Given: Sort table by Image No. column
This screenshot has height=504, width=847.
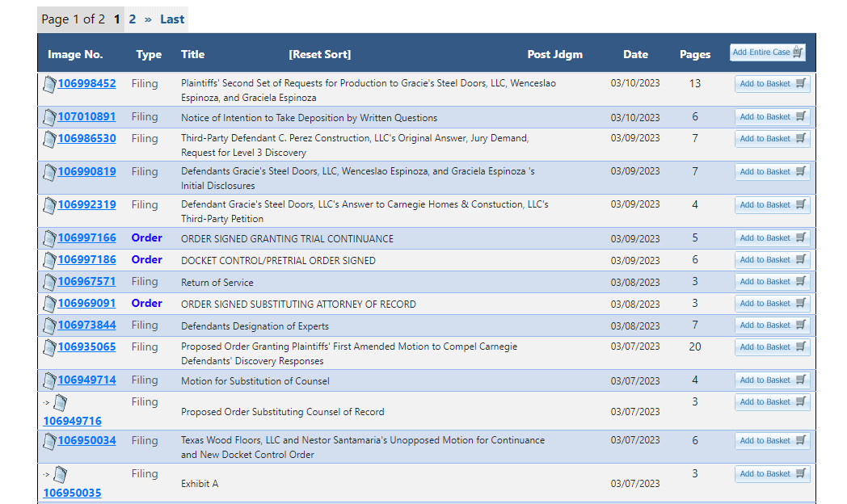Looking at the screenshot, I should point(75,54).
